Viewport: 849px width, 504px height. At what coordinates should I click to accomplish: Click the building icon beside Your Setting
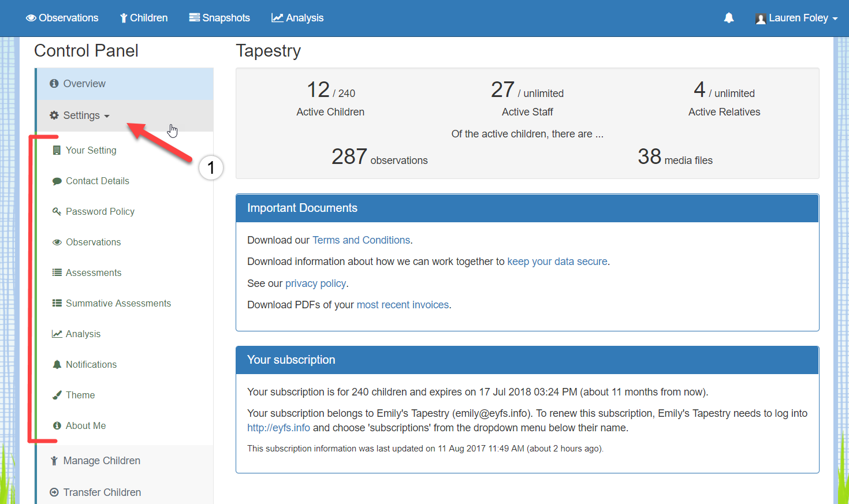57,150
